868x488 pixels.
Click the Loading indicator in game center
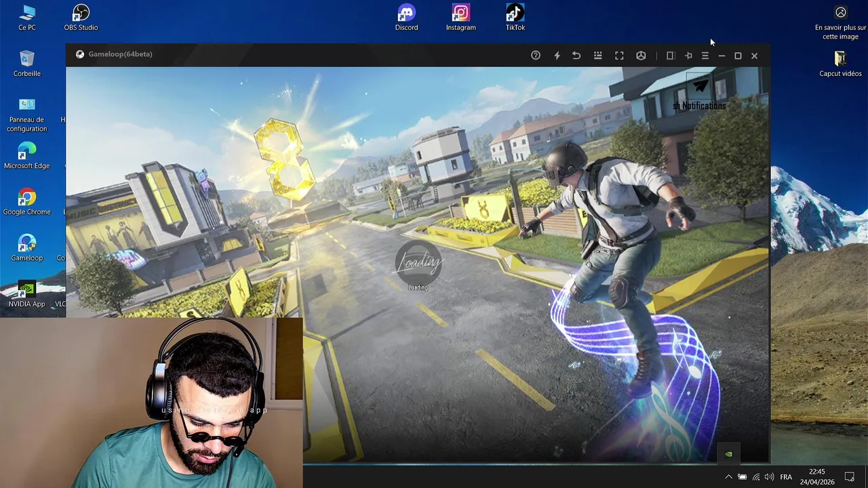[418, 264]
